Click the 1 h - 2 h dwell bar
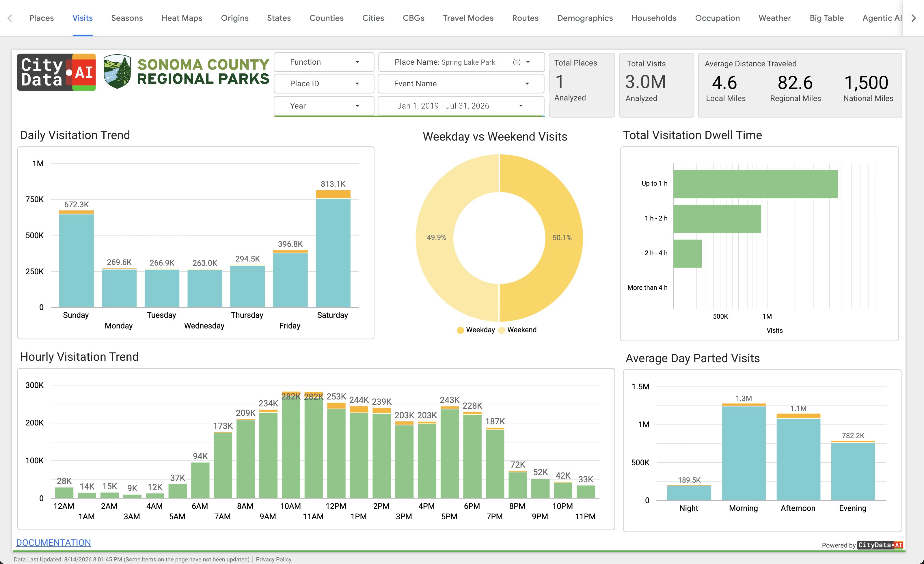Image resolution: width=924 pixels, height=564 pixels. [717, 219]
